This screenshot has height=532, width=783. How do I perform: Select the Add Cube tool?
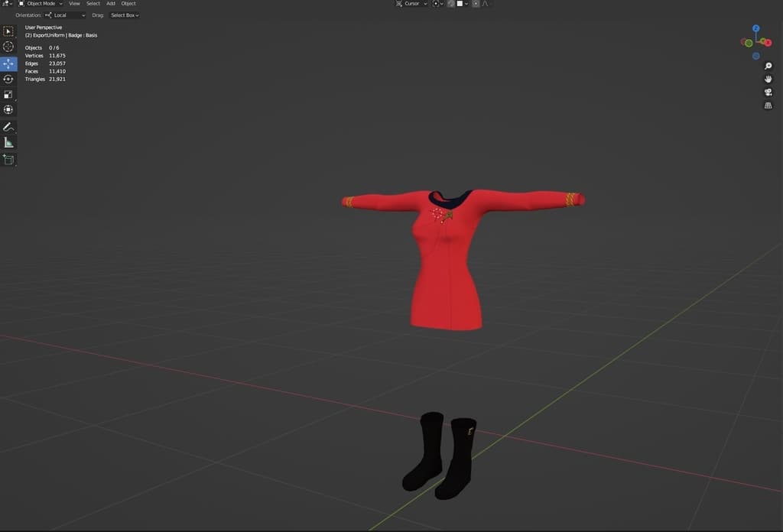click(8, 160)
